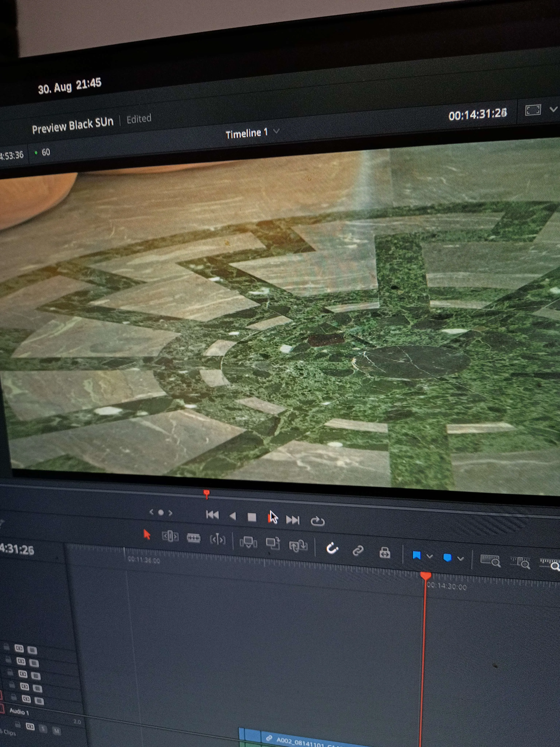Click the Replace Clip icon
Image resolution: width=560 pixels, height=747 pixels.
298,546
